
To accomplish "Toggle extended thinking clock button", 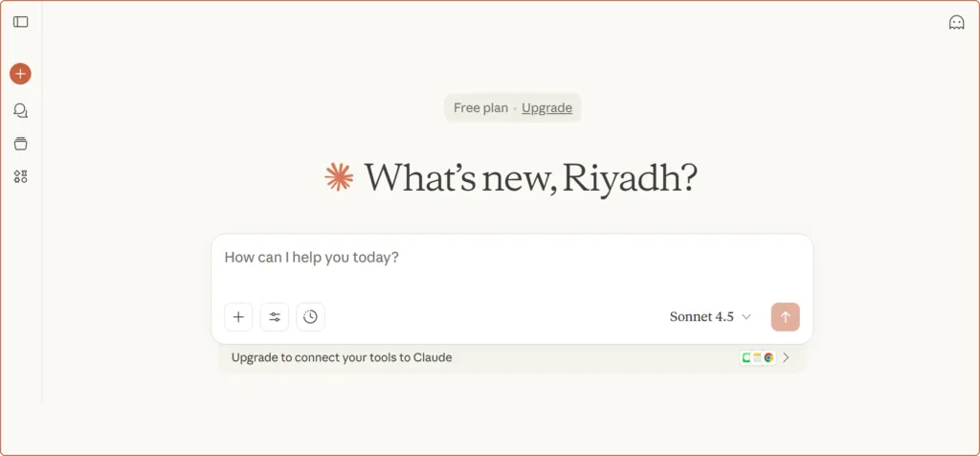I will tap(310, 317).
